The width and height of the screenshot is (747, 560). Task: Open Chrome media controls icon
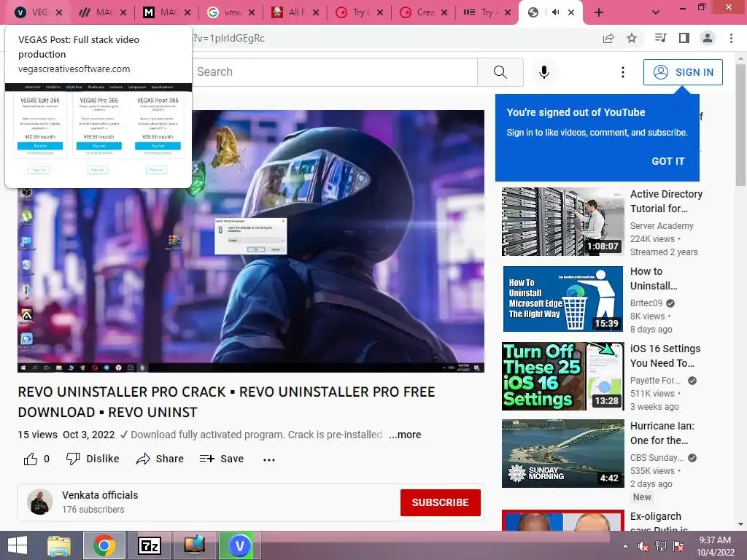pyautogui.click(x=660, y=38)
